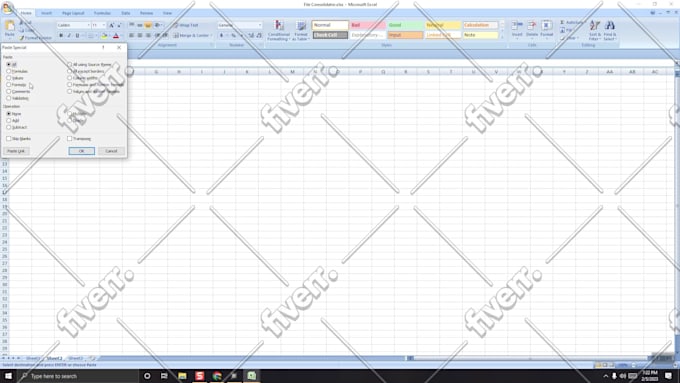Select the Subtract operation radio button
Viewport: 680px width, 383px height.
pos(9,127)
